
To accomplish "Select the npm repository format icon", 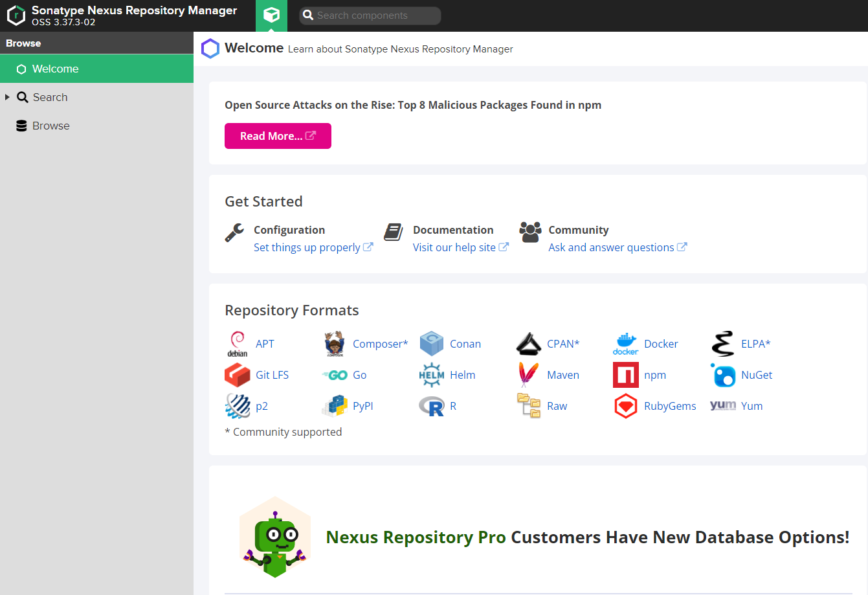I will (625, 375).
